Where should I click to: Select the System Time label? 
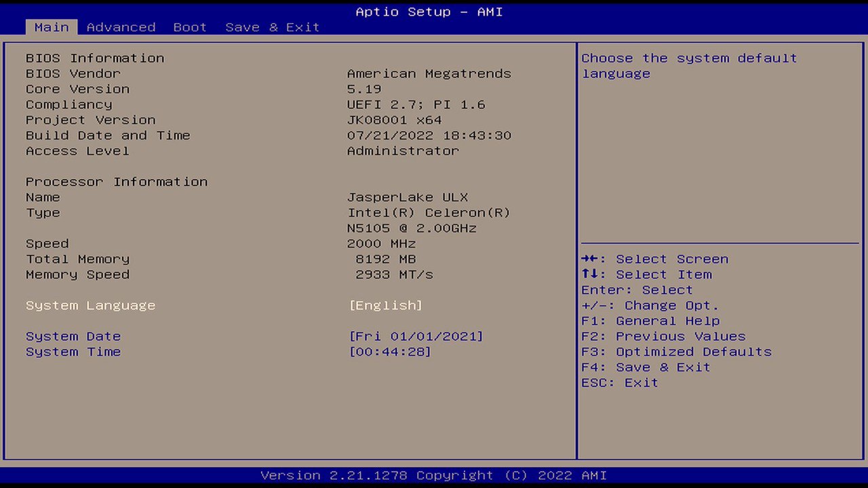point(73,352)
